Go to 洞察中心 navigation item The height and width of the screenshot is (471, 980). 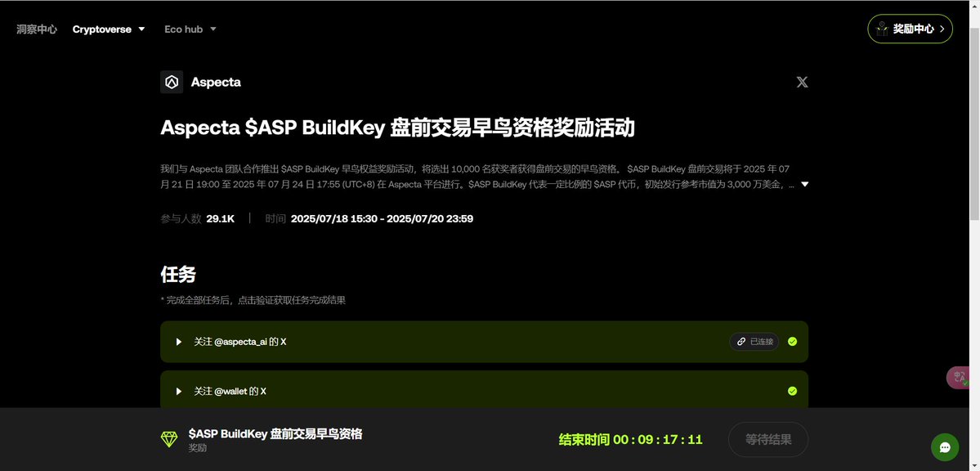(37, 29)
